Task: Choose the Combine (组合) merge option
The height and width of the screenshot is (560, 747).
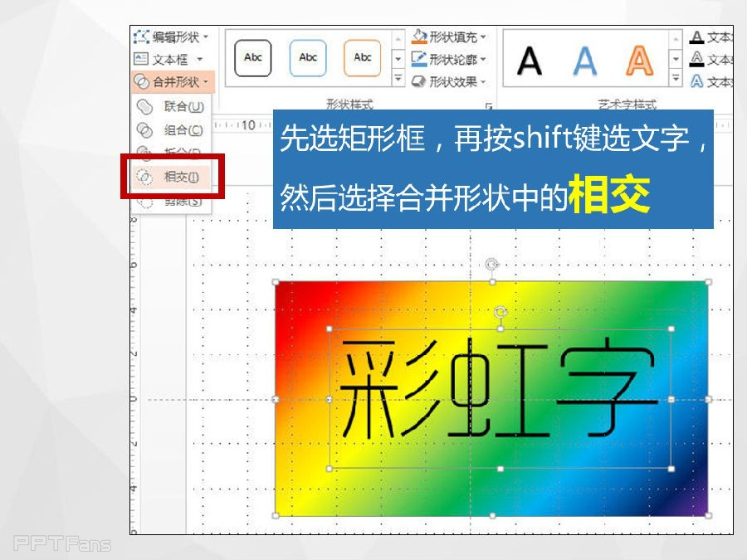Action: click(x=182, y=130)
